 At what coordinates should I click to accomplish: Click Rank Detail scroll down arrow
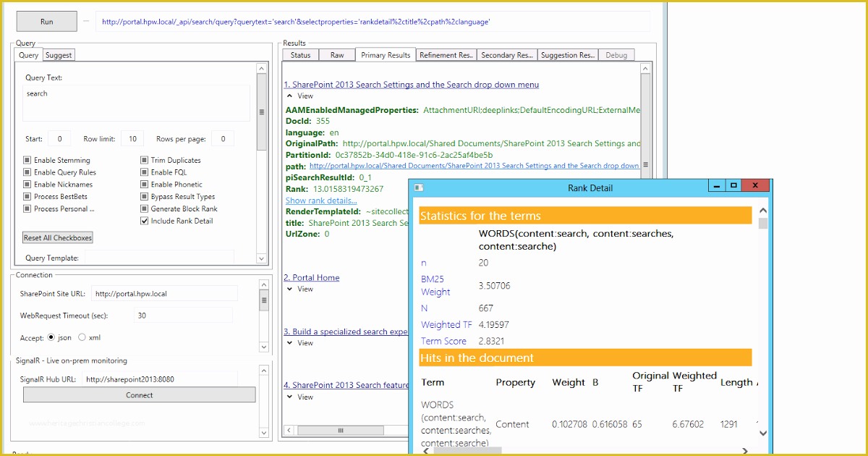tap(762, 433)
